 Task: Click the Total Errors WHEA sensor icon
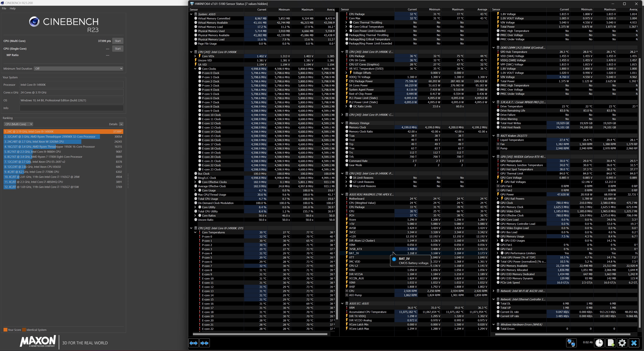[498, 329]
